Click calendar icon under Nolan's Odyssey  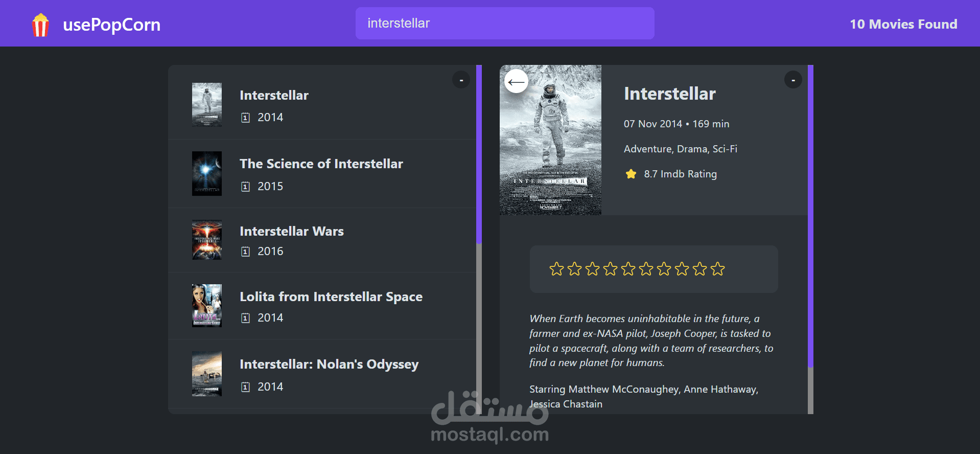point(246,387)
